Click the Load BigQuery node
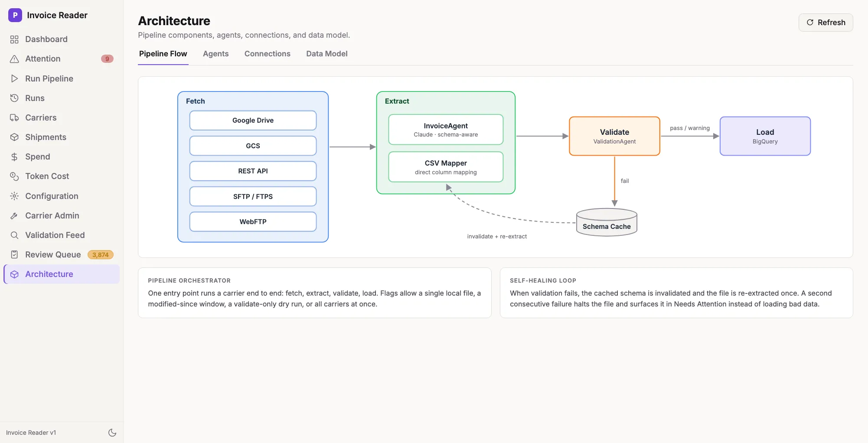The width and height of the screenshot is (868, 443). pos(765,136)
